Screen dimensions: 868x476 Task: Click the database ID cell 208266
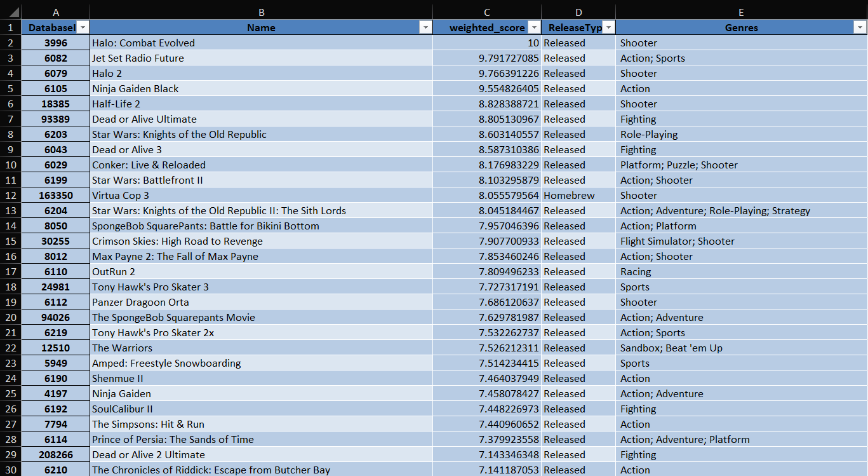[56, 454]
